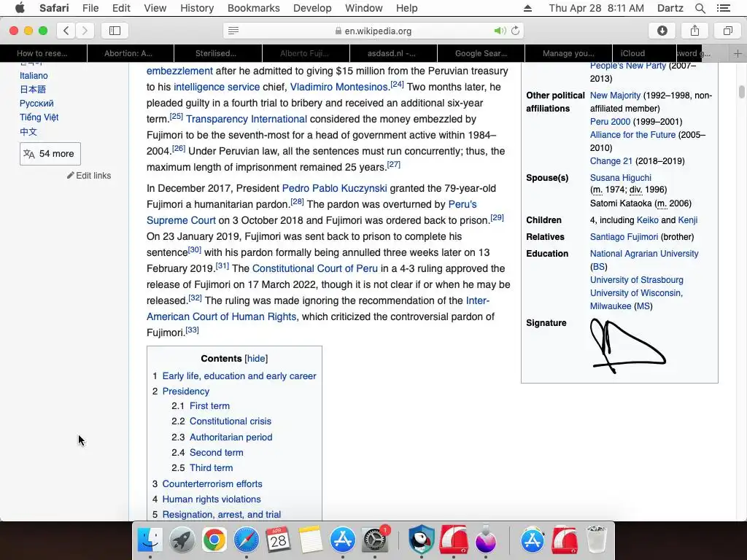Click the pencil Edit links icon
747x560 pixels.
click(x=71, y=175)
